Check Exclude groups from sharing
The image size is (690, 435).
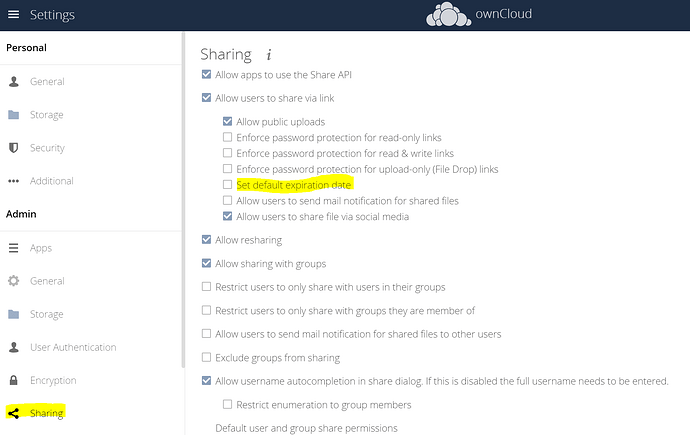click(206, 357)
